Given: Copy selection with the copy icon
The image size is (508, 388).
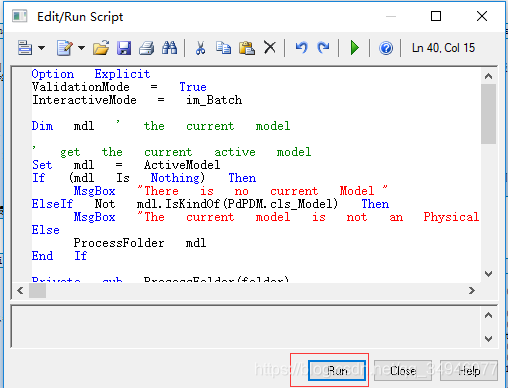Looking at the screenshot, I should pos(223,48).
